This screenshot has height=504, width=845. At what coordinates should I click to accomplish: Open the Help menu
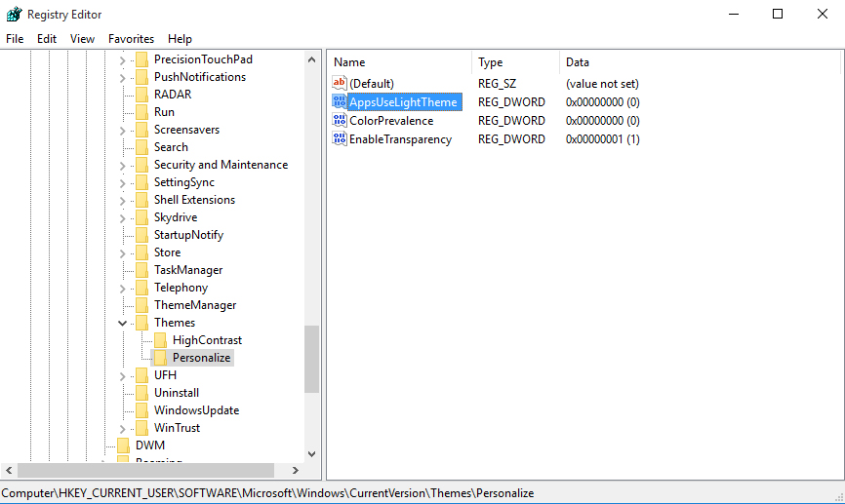click(180, 39)
